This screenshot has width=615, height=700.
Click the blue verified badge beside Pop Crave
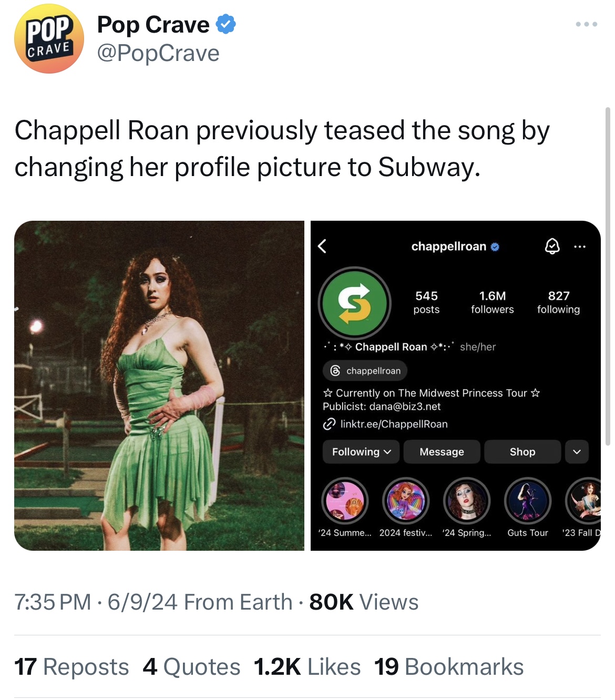(x=226, y=25)
